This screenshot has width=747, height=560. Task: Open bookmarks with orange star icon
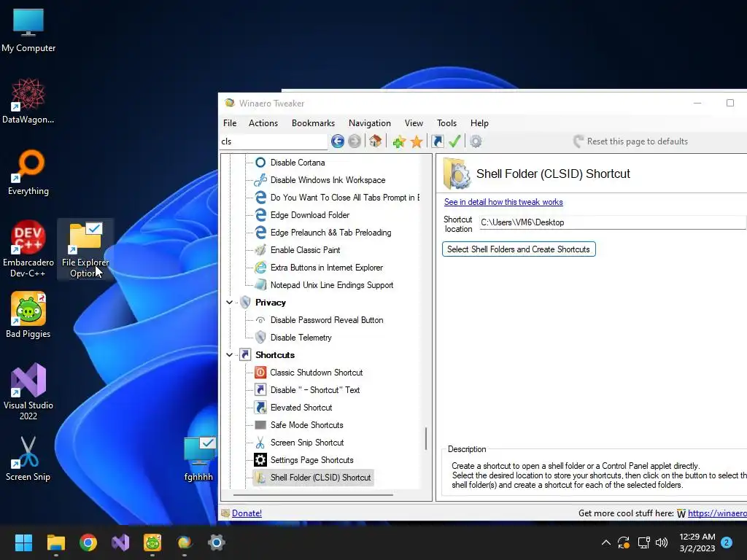click(x=417, y=141)
